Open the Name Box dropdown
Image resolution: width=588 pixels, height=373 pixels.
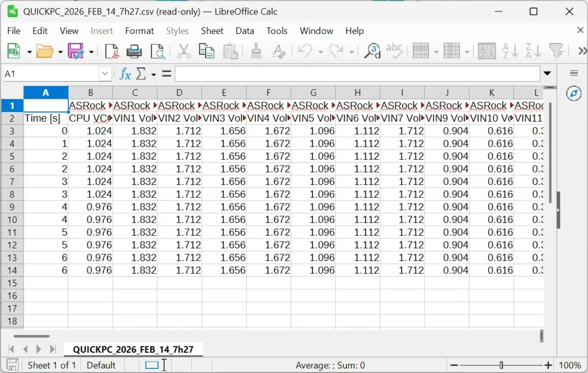[x=105, y=74]
